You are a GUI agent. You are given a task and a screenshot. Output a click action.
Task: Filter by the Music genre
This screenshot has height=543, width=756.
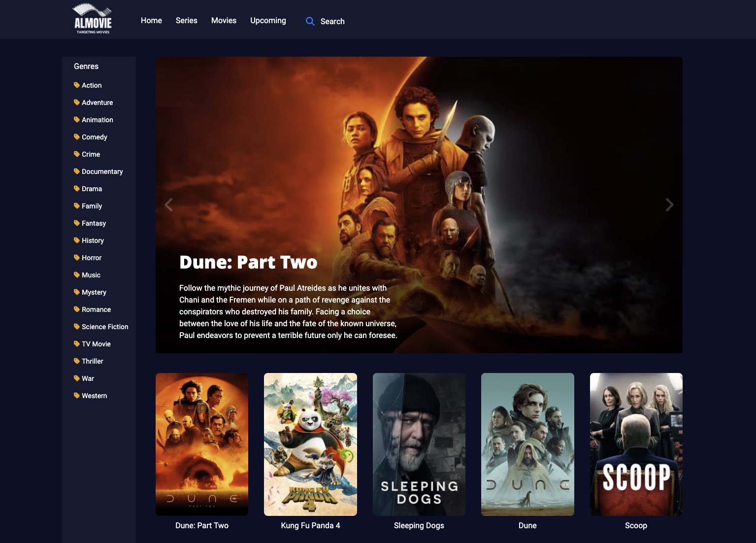pos(91,275)
